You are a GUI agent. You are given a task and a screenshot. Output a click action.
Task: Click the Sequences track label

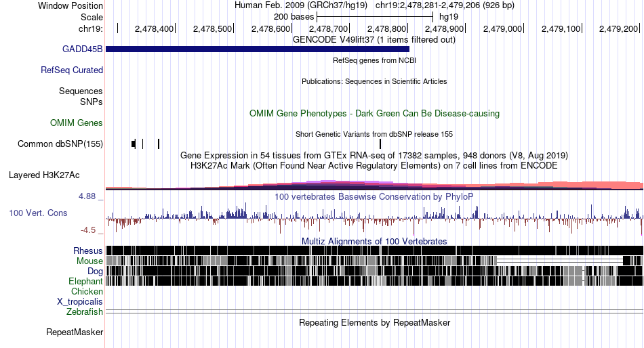81,91
